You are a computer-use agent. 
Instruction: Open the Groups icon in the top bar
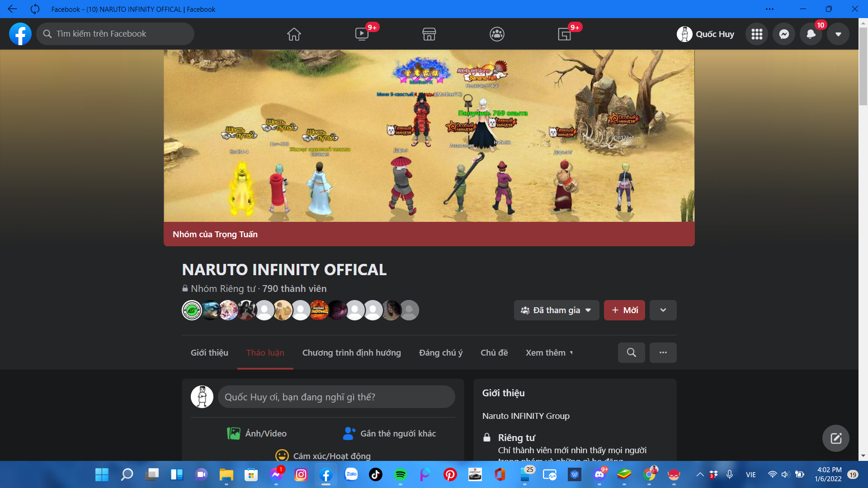[497, 34]
